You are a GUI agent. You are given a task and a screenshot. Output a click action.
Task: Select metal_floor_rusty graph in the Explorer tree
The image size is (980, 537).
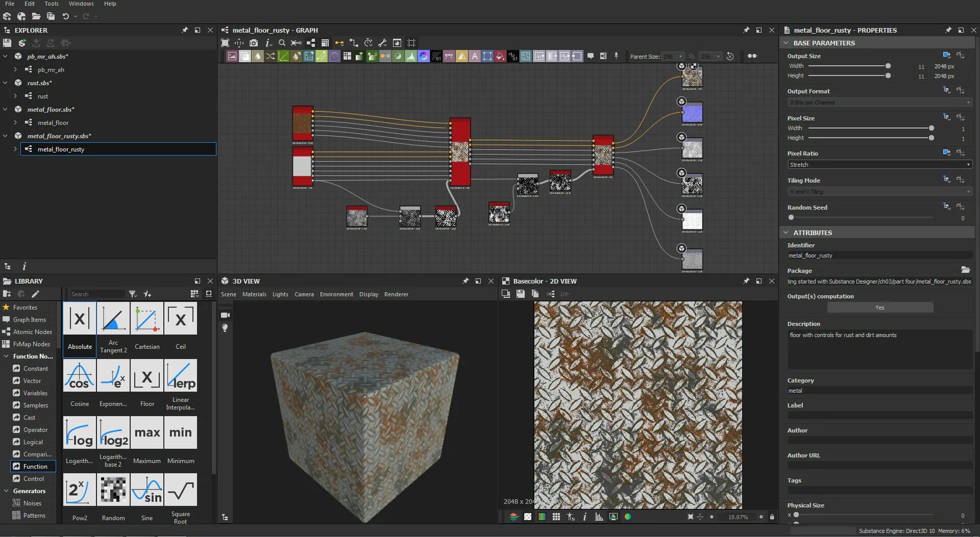click(60, 149)
